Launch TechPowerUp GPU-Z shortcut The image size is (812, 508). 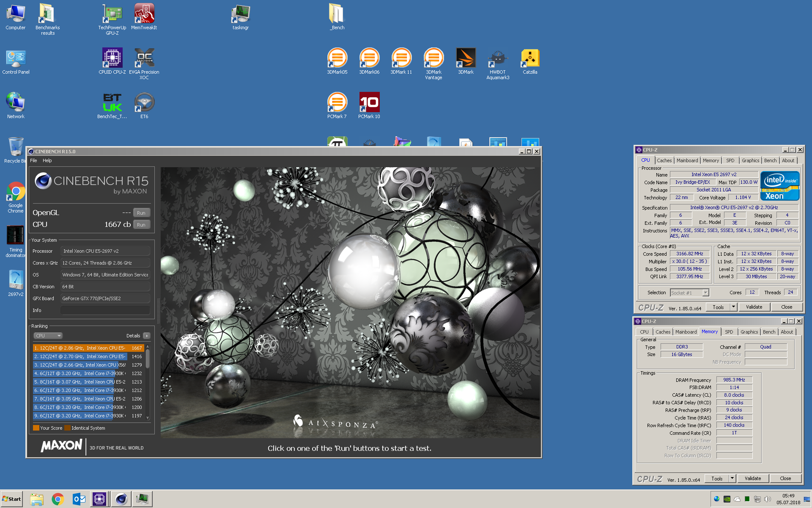(x=112, y=19)
